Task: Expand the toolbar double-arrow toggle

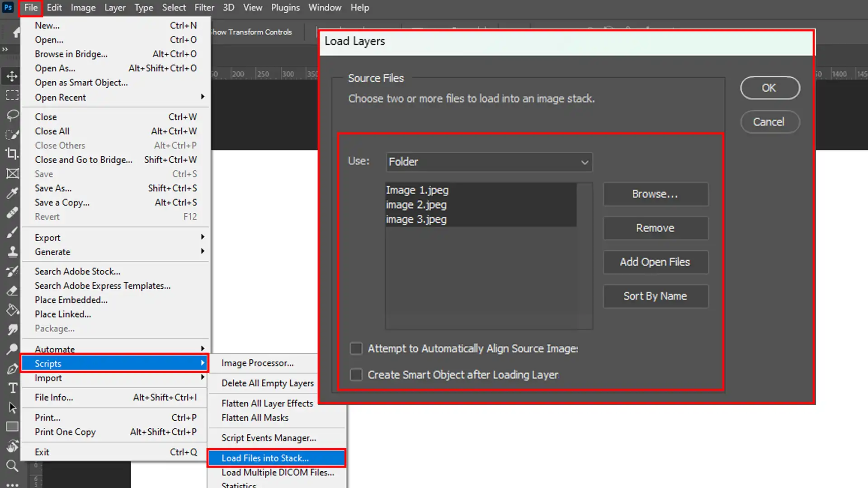Action: 5,49
